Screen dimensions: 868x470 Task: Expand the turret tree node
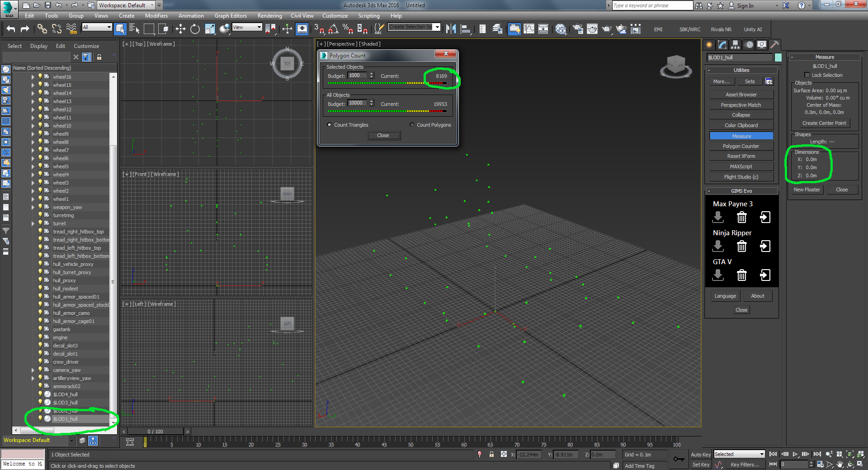tap(33, 223)
